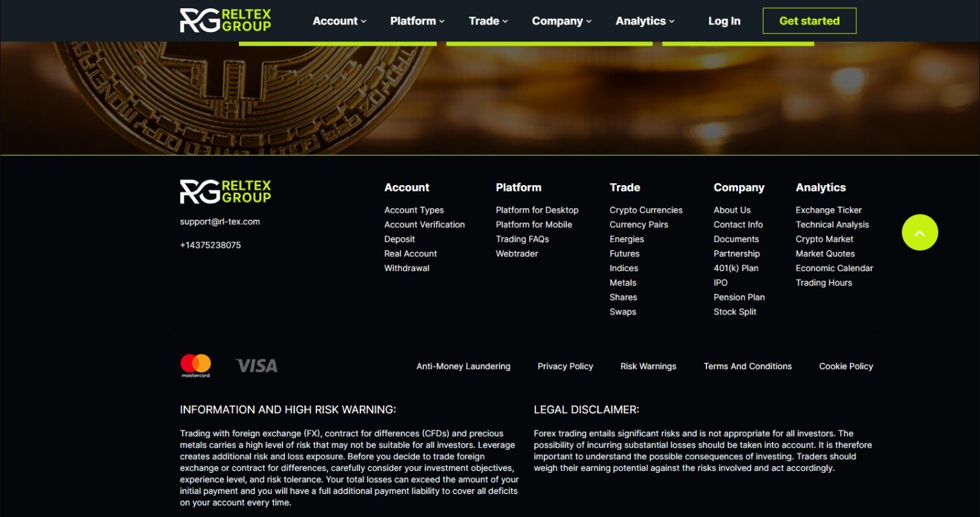Click the Mastercard payment logo
980x517 pixels.
[x=195, y=366]
